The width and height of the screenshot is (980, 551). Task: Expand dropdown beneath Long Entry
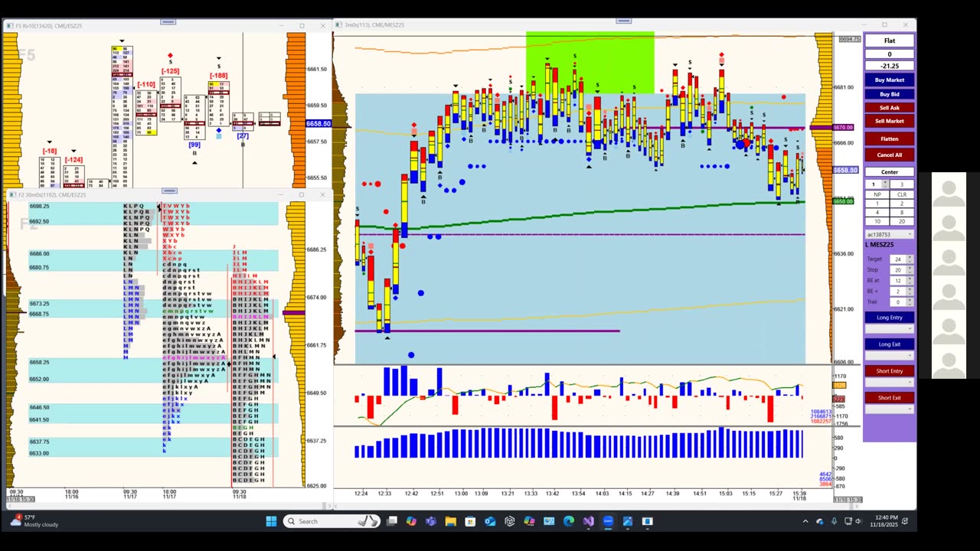tap(889, 328)
